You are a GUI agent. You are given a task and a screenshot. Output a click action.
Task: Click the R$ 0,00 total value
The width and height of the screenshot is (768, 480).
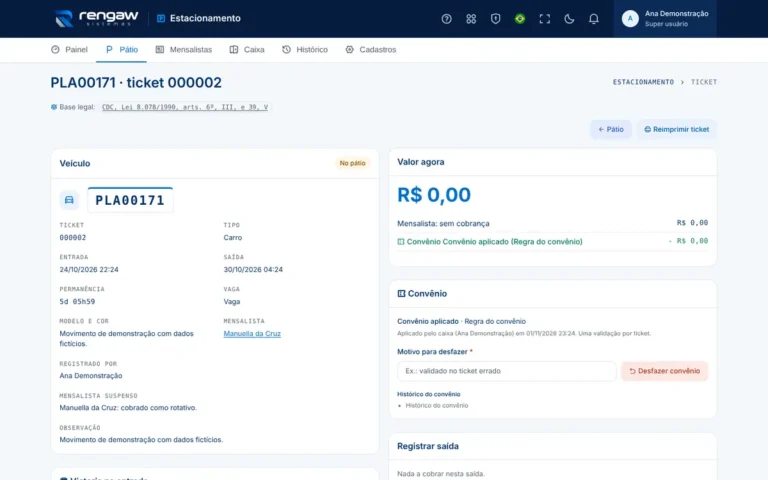pyautogui.click(x=433, y=195)
